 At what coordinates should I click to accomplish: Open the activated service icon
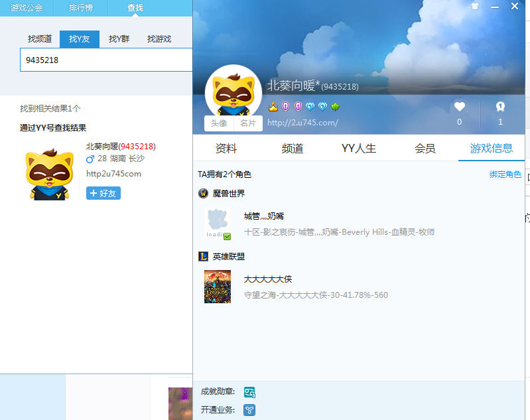tap(249, 410)
